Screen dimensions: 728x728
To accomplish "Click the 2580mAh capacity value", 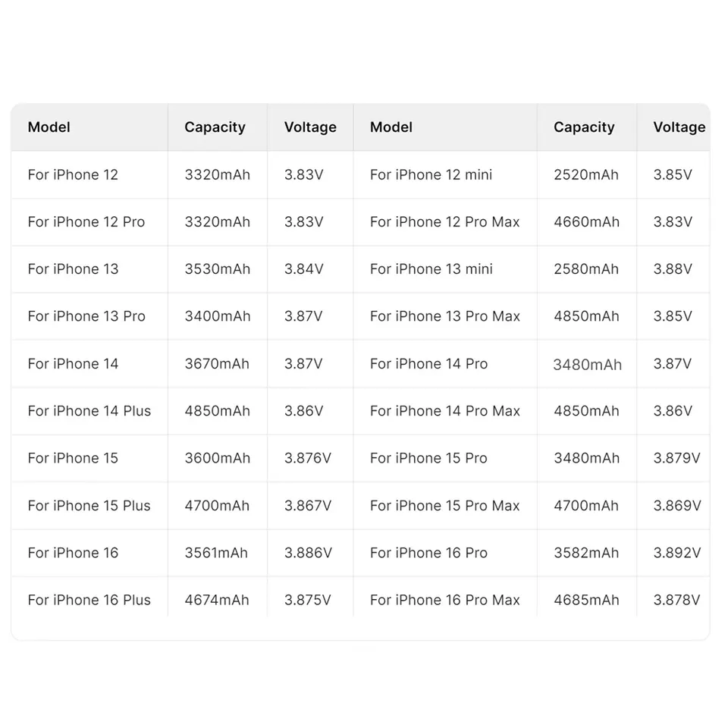I will [586, 269].
